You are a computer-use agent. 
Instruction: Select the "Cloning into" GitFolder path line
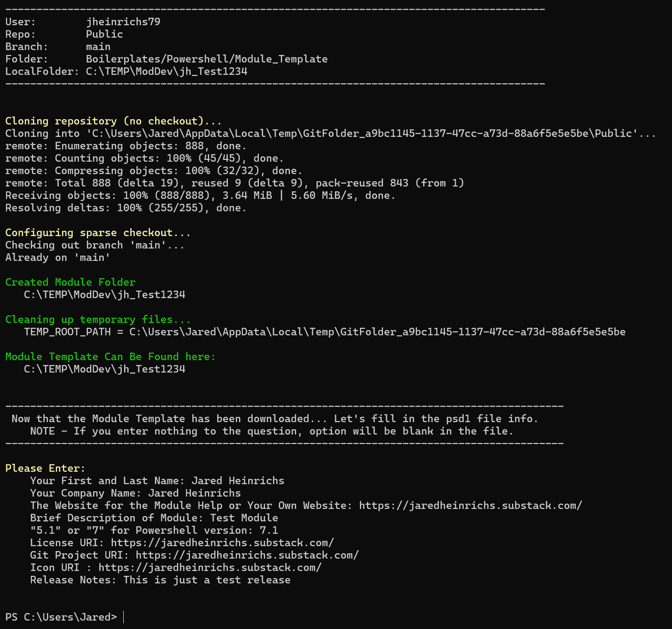coord(331,133)
